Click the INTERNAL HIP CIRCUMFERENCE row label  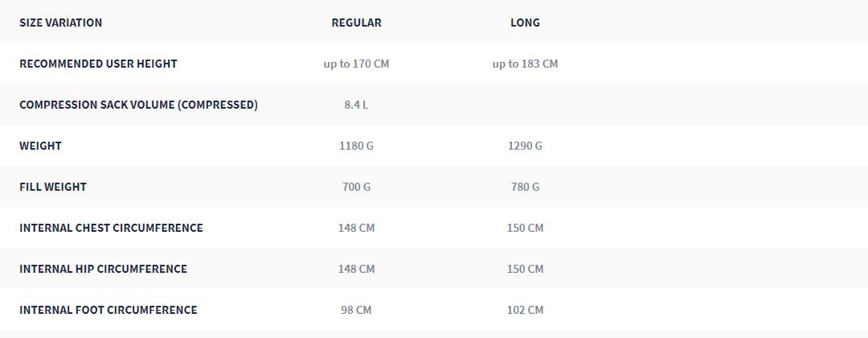click(x=104, y=269)
